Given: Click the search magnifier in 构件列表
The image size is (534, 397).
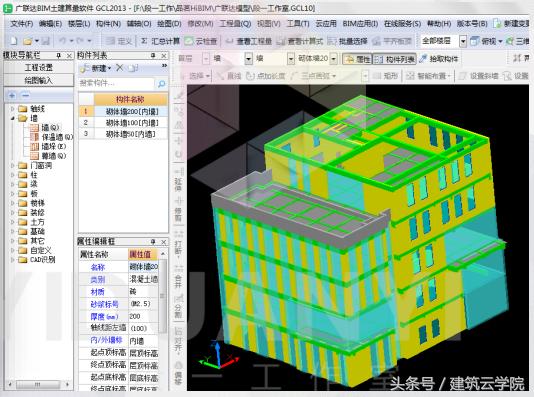Looking at the screenshot, I should click(162, 83).
